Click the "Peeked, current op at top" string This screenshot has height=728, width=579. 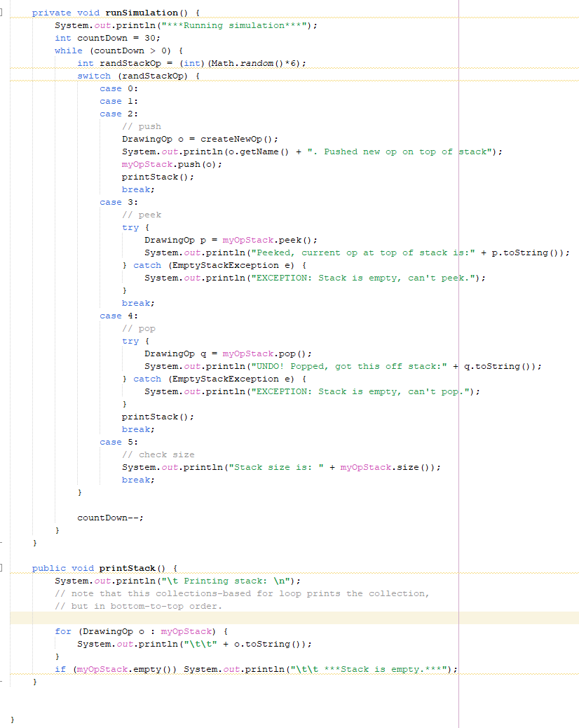[363, 252]
